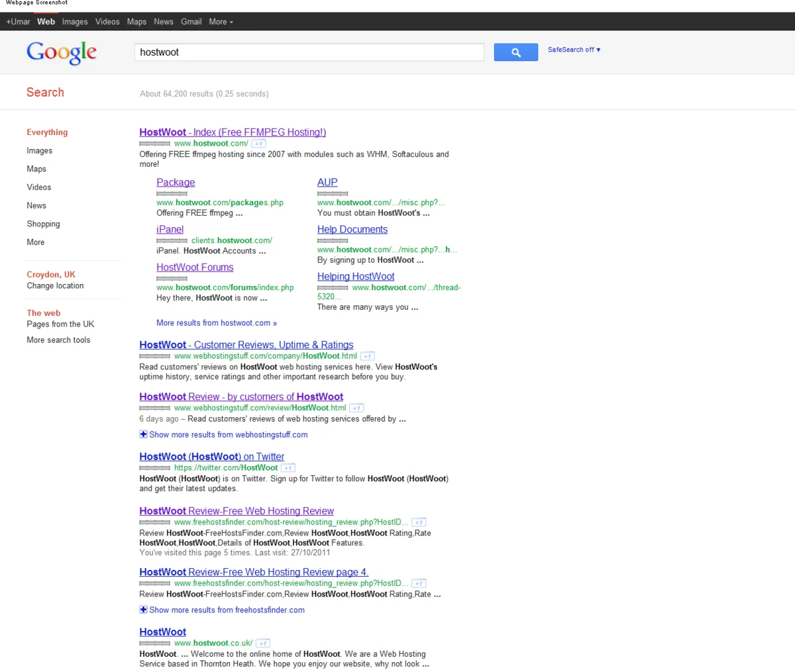
Task: Expand more results from freehostsfinder.com plus icon
Action: [x=143, y=610]
